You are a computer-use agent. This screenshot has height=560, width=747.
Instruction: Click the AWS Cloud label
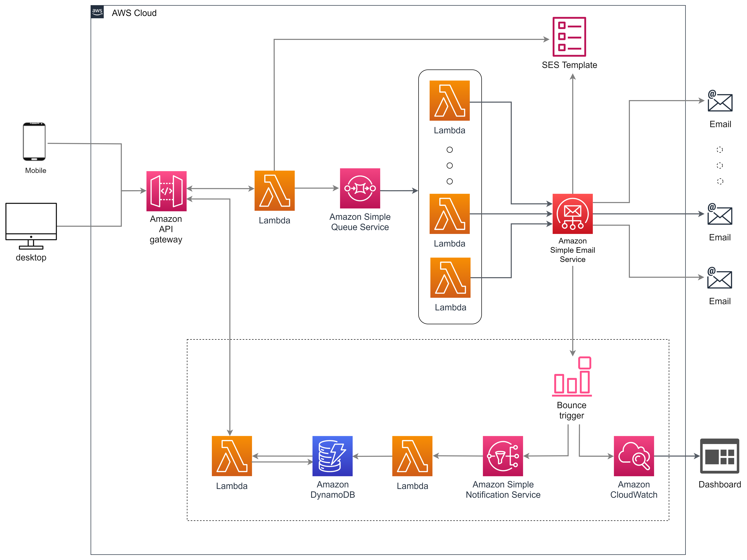pyautogui.click(x=134, y=13)
